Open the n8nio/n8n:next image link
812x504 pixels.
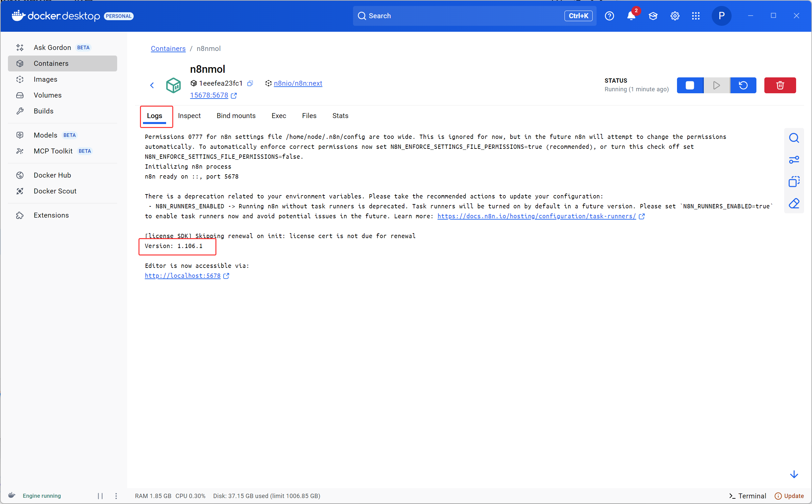(x=298, y=83)
